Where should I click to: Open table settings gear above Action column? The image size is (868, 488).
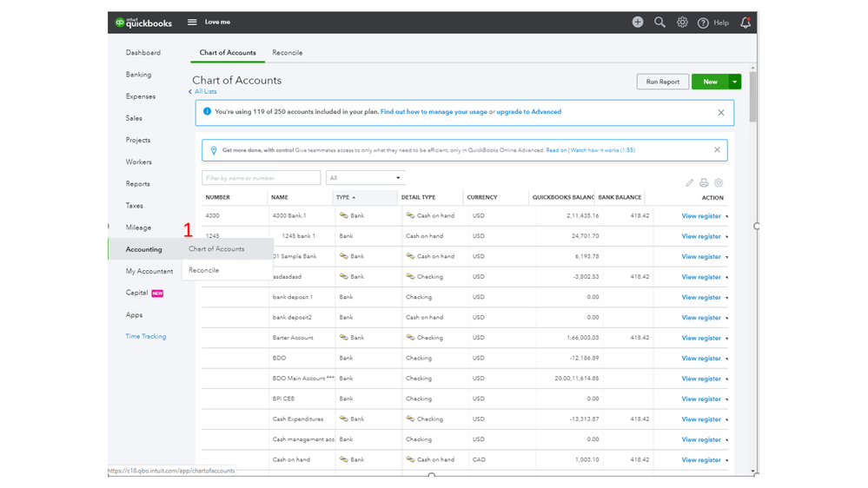pyautogui.click(x=719, y=183)
